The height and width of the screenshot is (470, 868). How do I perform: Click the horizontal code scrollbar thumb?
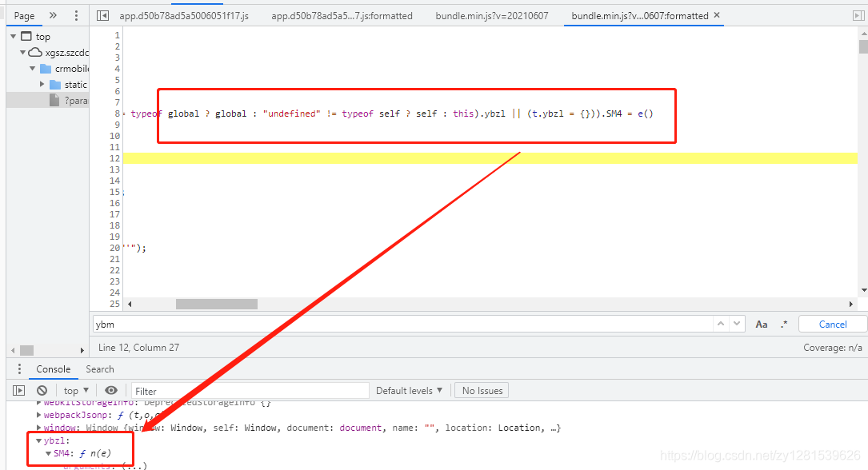(x=217, y=304)
